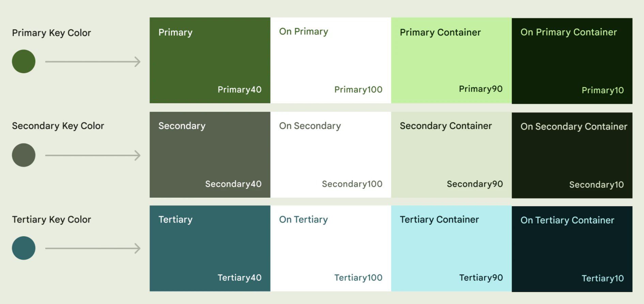Image resolution: width=644 pixels, height=304 pixels.
Task: Click the Tertiary Key Color heading text
Action: pos(51,219)
